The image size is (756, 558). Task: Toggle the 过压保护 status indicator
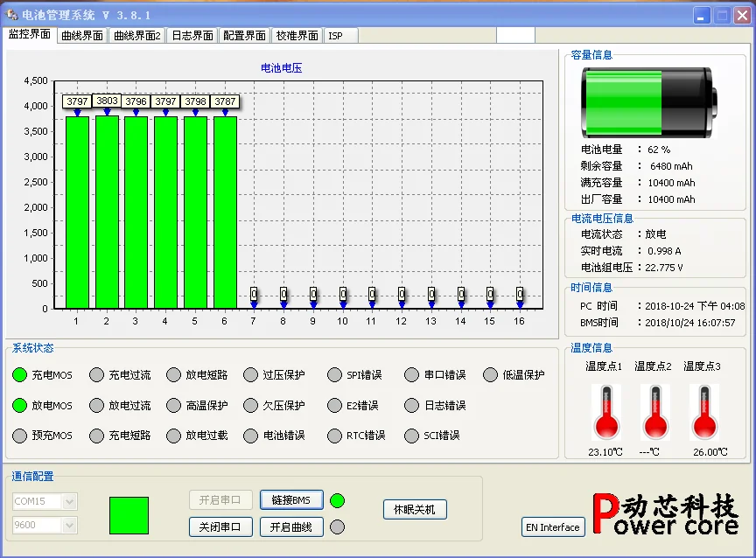click(250, 375)
